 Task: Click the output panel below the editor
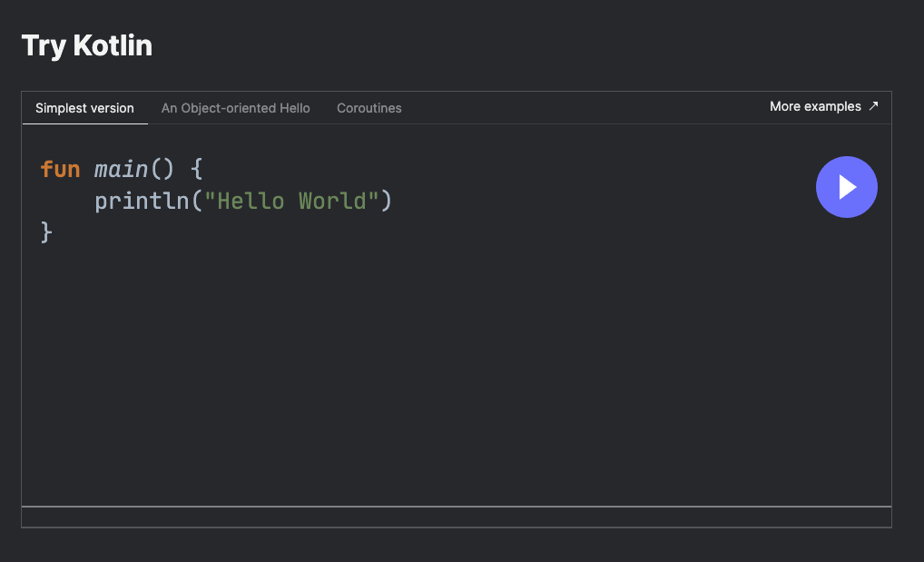pyautogui.click(x=457, y=518)
